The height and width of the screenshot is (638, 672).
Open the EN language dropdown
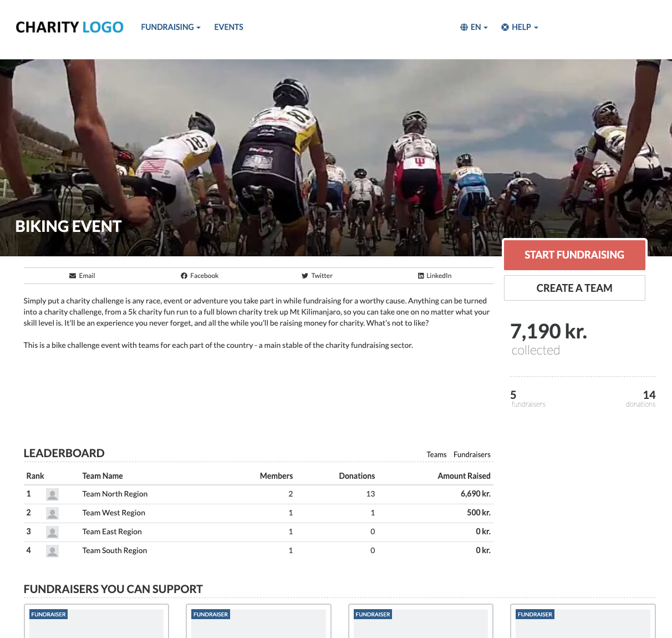[474, 27]
